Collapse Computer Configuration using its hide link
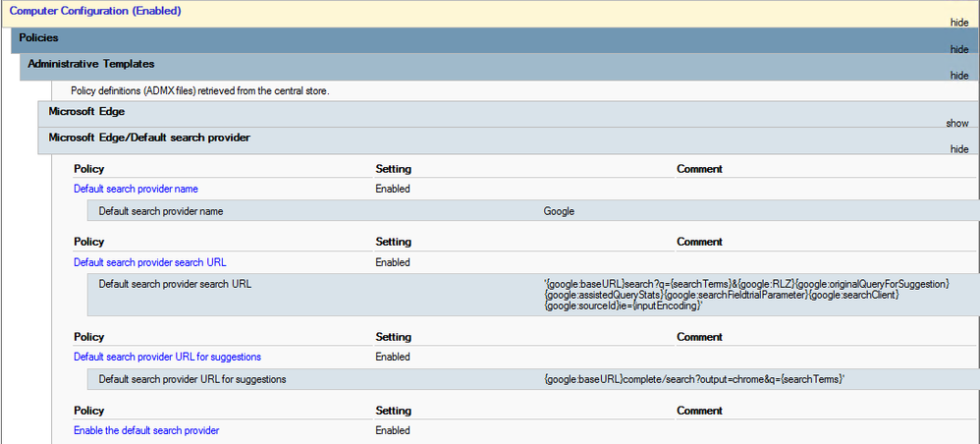Viewport: 980px width, 444px height. pos(958,23)
